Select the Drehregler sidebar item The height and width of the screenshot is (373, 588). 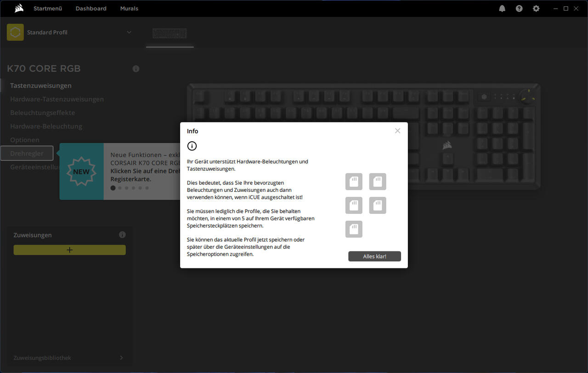point(27,153)
